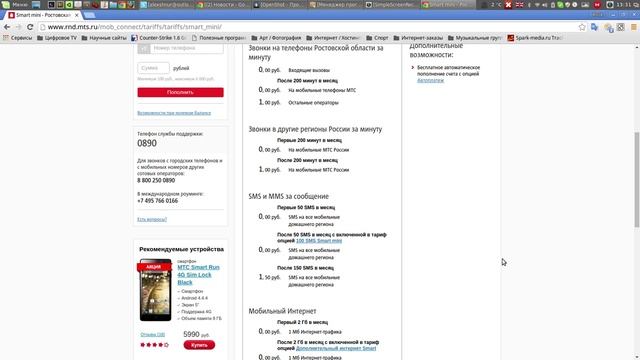Screen dimensions: 640x360
Task: Open zero-balance options link under 'Пополнить'
Action: click(x=174, y=113)
